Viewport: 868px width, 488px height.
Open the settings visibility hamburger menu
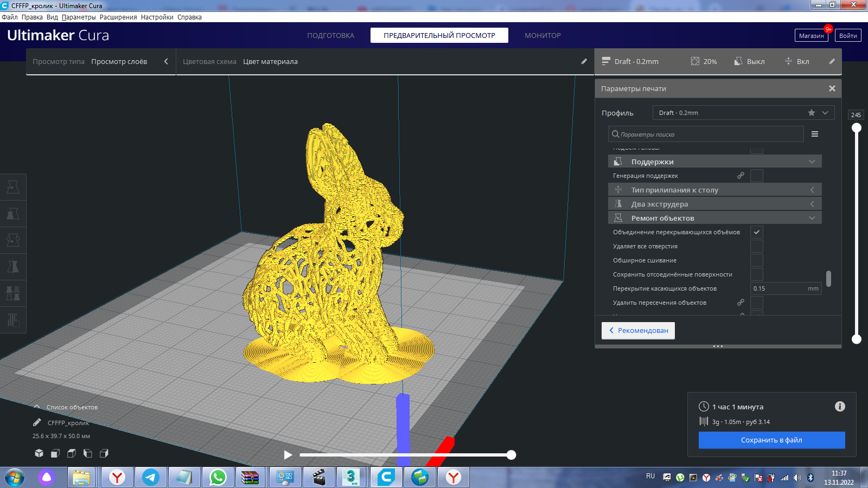coord(814,134)
